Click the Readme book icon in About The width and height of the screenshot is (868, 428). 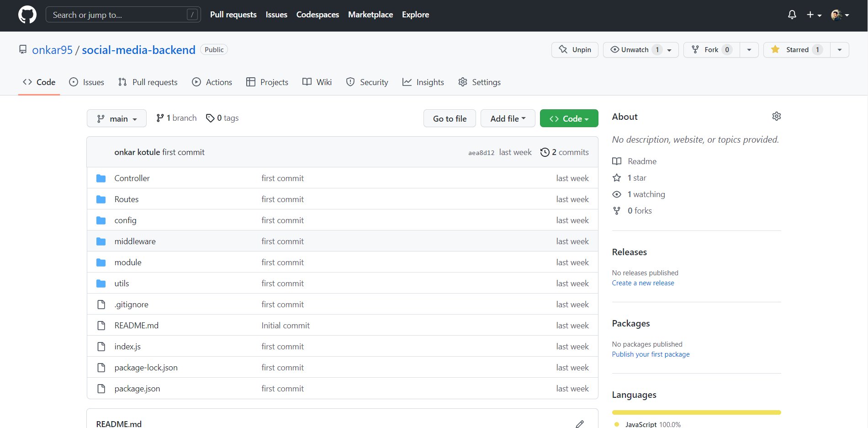click(617, 161)
